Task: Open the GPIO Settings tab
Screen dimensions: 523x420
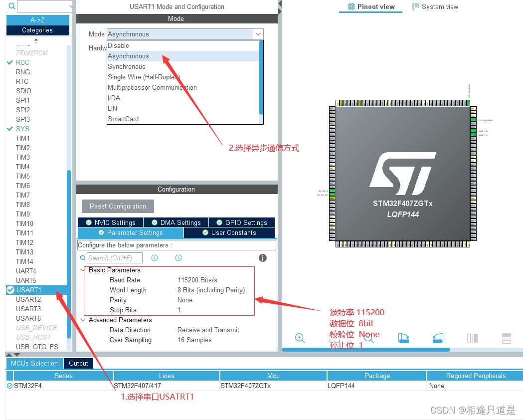Action: tap(242, 222)
